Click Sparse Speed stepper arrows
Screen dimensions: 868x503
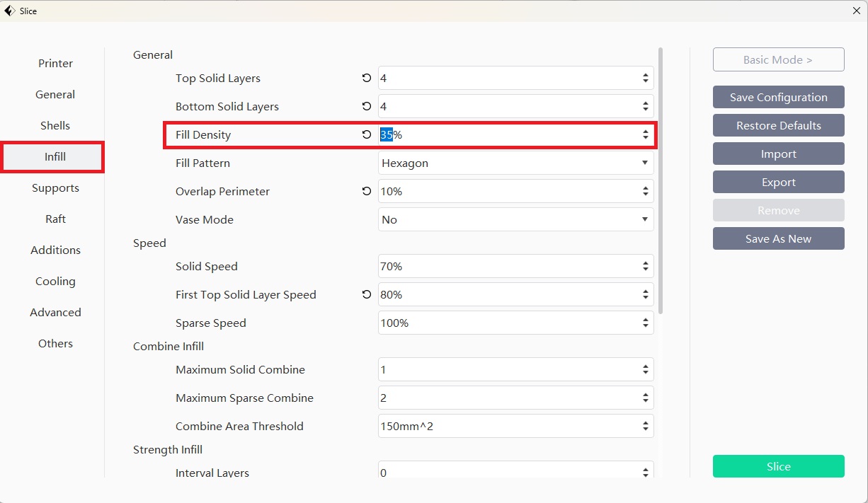point(645,323)
